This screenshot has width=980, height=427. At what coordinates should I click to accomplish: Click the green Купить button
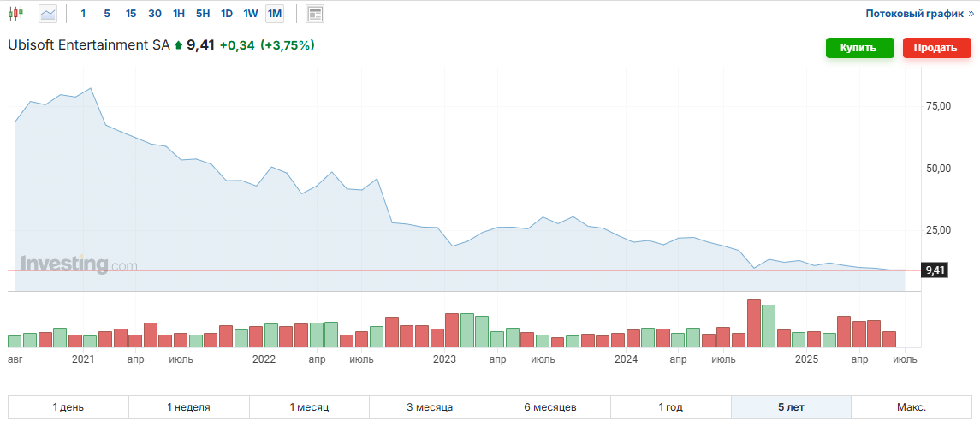coord(860,48)
